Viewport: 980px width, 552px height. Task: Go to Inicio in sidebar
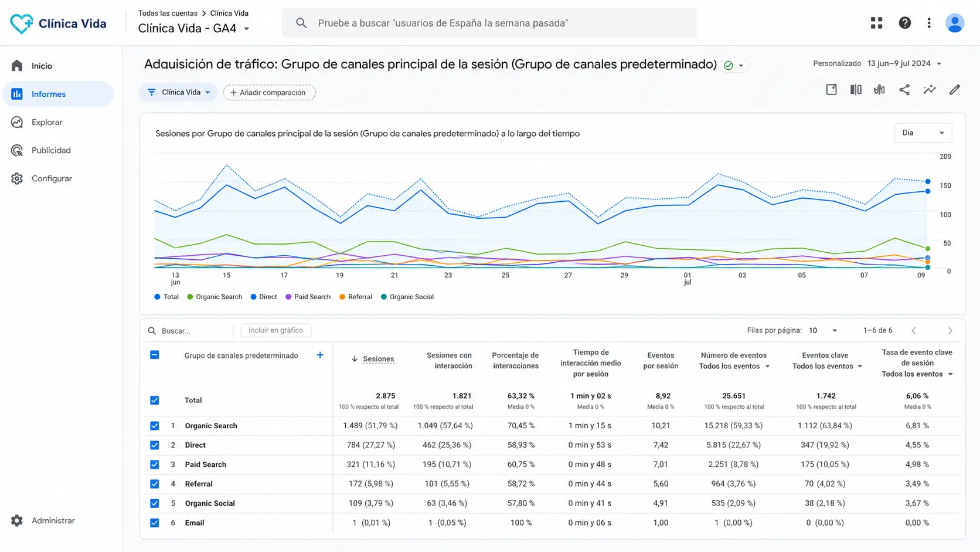pyautogui.click(x=59, y=66)
